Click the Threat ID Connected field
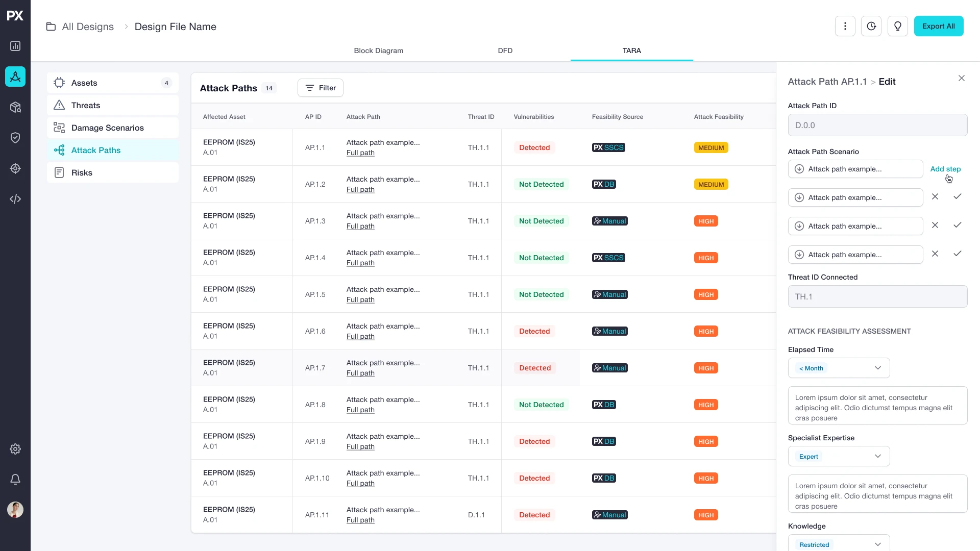This screenshot has width=980, height=551. pos(877,296)
